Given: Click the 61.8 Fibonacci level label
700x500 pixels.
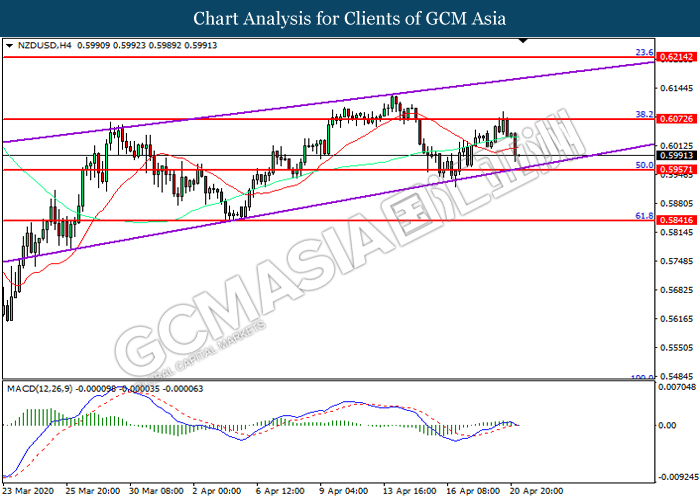Looking at the screenshot, I should point(644,216).
